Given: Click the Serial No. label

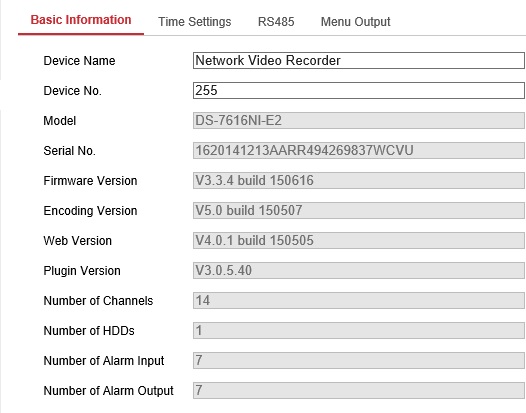Looking at the screenshot, I should [x=69, y=151].
